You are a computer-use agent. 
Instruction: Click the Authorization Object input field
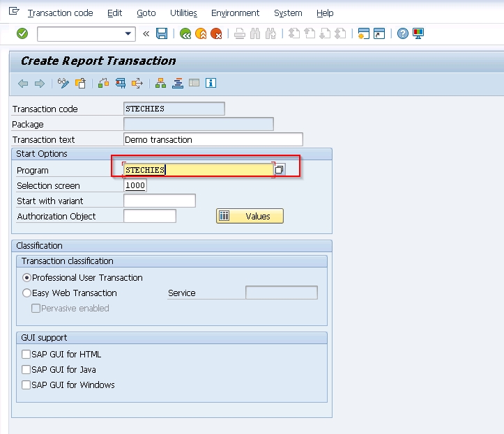click(149, 217)
